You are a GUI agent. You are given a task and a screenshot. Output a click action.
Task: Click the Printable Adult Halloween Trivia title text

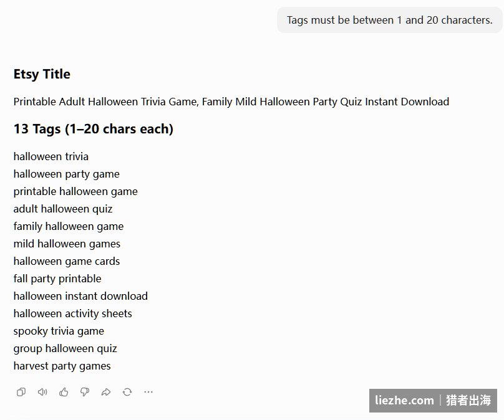(231, 102)
